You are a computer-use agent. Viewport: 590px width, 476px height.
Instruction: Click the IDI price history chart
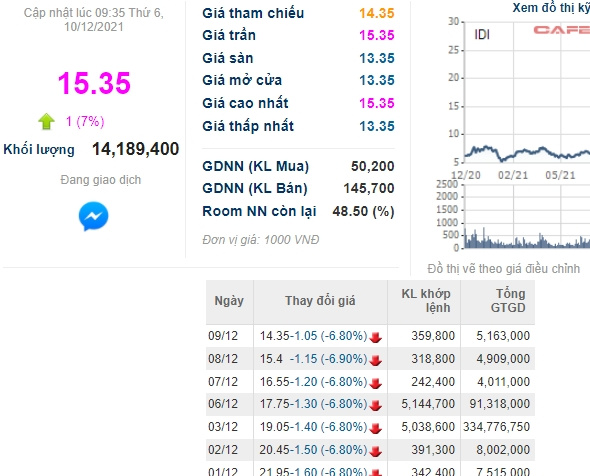[x=527, y=93]
